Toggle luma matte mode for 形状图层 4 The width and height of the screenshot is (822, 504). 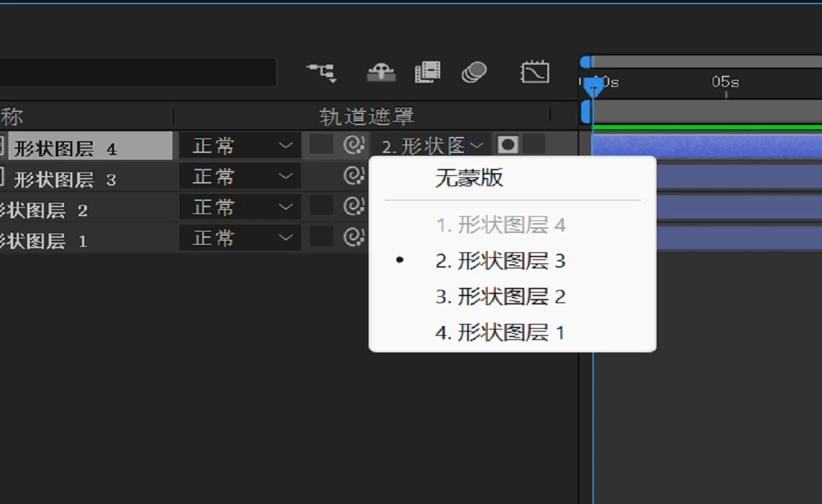[x=508, y=145]
